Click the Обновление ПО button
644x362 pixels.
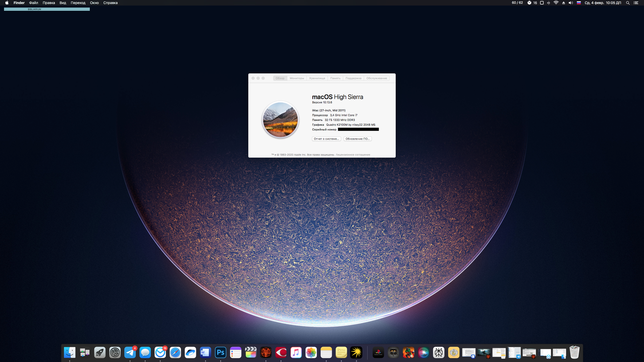(x=357, y=139)
